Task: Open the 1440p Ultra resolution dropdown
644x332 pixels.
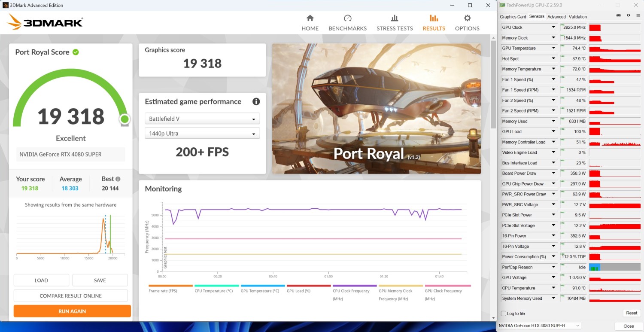Action: (202, 134)
